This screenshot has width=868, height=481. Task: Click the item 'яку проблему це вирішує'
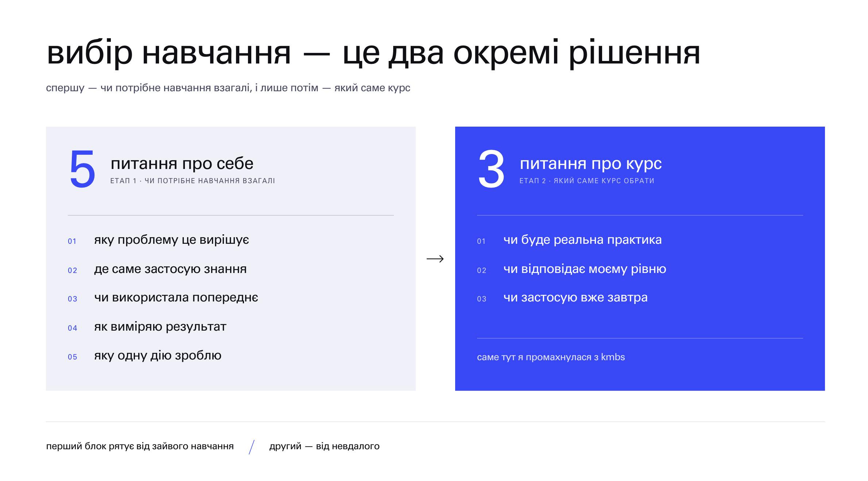point(171,240)
